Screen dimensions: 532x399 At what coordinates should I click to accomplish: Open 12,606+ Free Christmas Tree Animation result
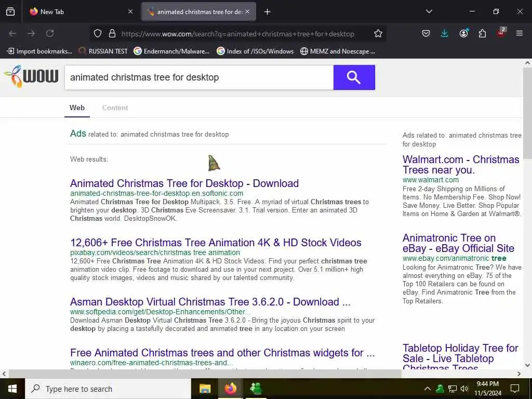point(216,243)
